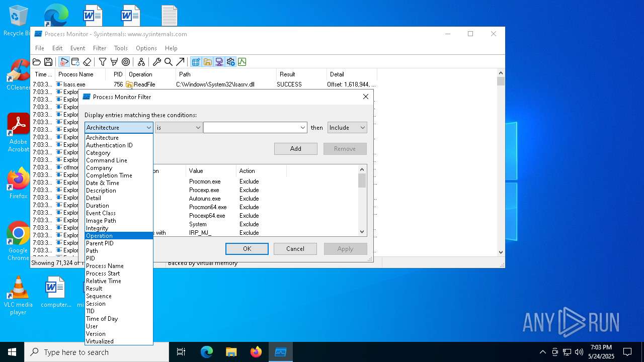644x362 pixels.
Task: Select Command Line in the dropdown list
Action: pyautogui.click(x=119, y=160)
